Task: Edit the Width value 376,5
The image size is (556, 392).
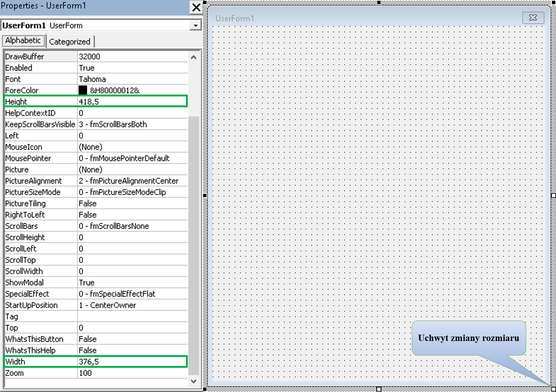Action: [132, 361]
